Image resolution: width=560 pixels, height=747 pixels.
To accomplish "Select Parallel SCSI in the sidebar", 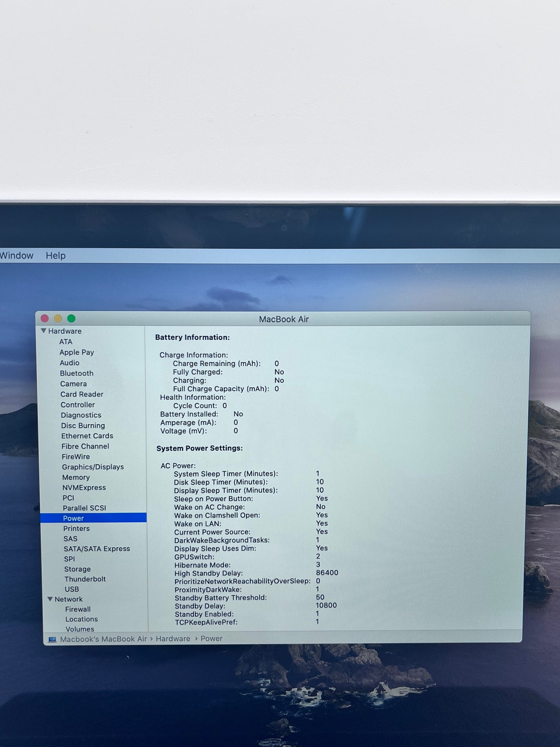I will click(84, 508).
